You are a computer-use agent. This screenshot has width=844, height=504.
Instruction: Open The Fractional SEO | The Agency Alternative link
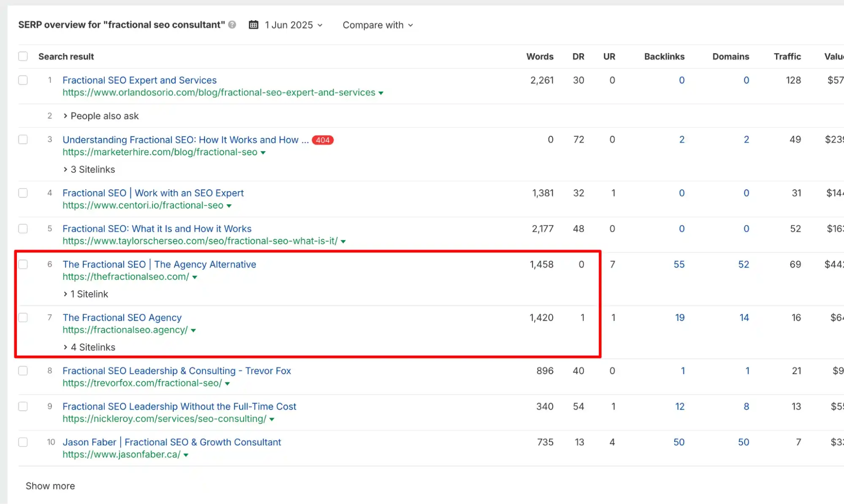pos(159,265)
